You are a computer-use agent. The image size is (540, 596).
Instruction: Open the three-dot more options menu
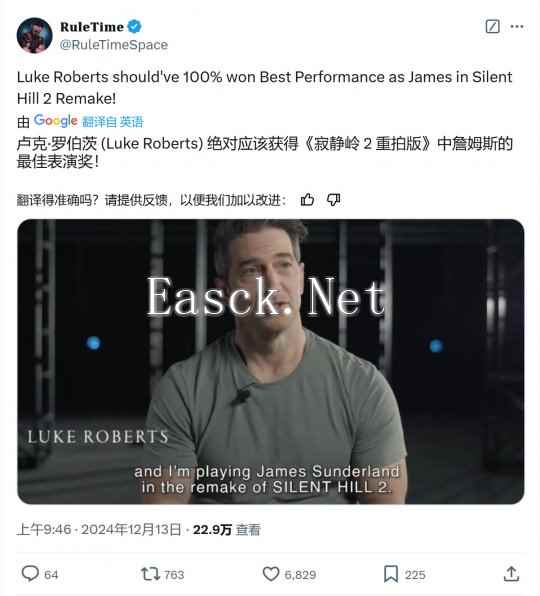pos(517,27)
